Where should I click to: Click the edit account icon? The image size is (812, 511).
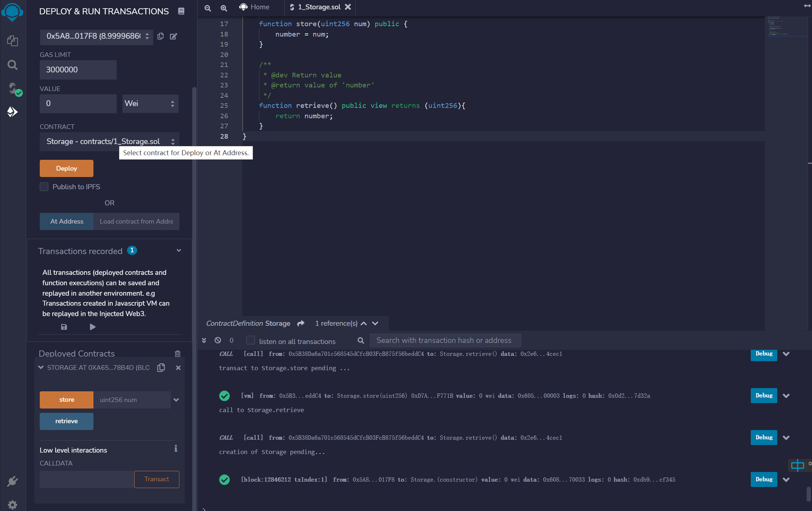click(x=173, y=36)
